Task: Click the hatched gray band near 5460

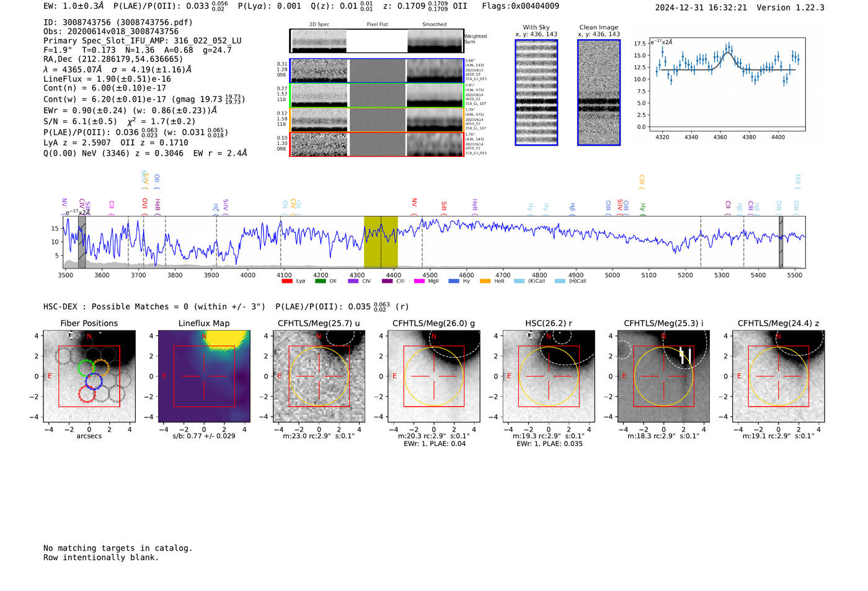Action: pos(781,242)
